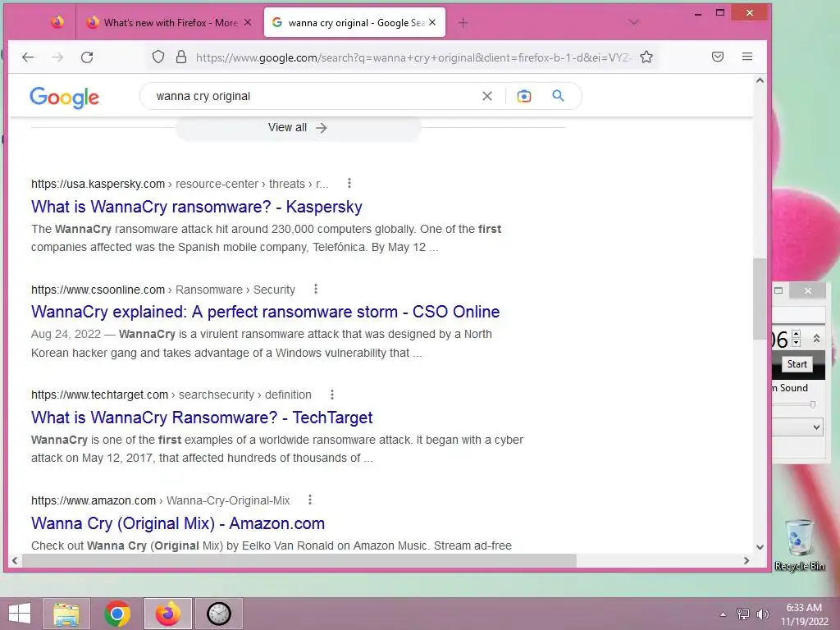The height and width of the screenshot is (630, 840).
Task: Open more options for TechTarget result
Action: [332, 395]
